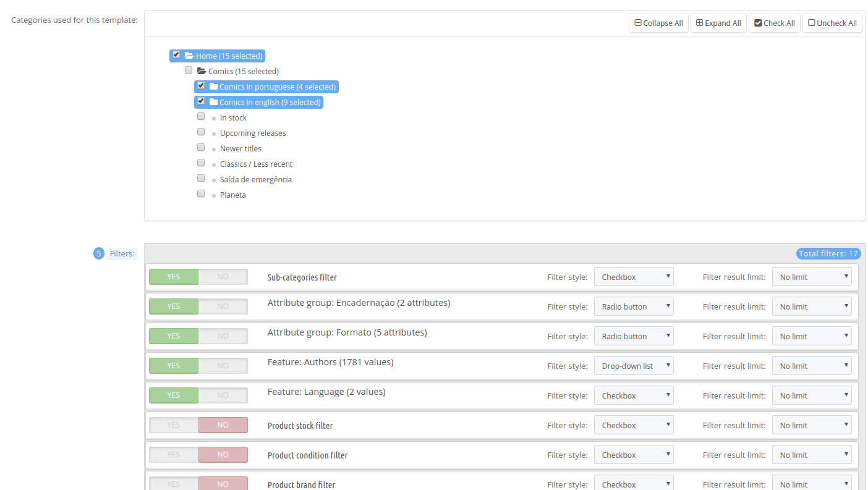
Task: Switch Encadernação attribute group to NO
Action: [x=223, y=306]
